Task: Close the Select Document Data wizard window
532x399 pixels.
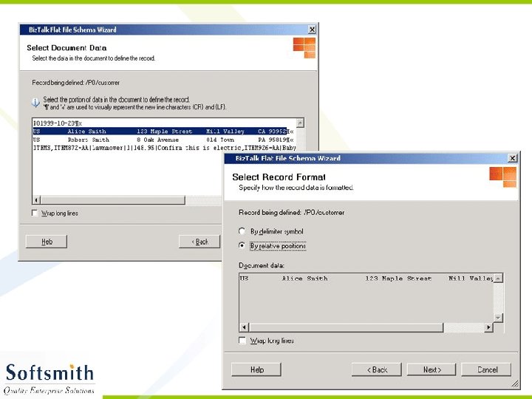Action: [x=312, y=30]
